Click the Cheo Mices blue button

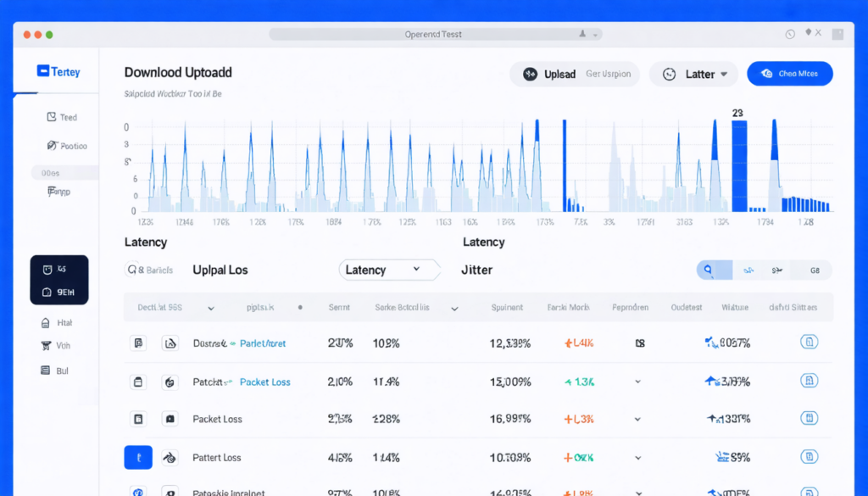tap(789, 74)
